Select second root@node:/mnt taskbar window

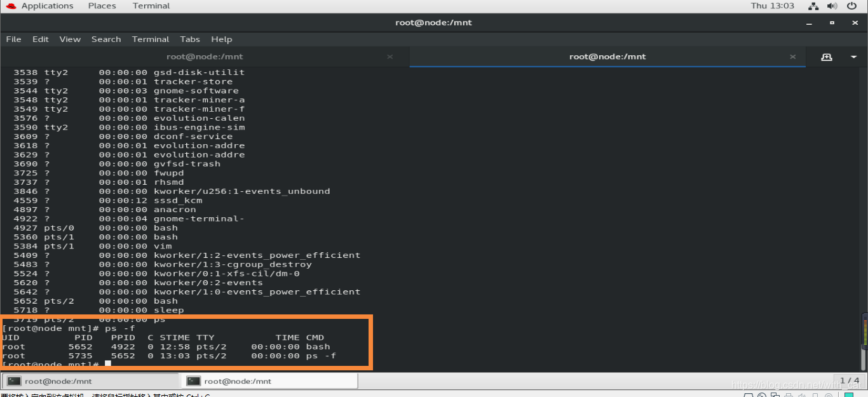coord(270,381)
